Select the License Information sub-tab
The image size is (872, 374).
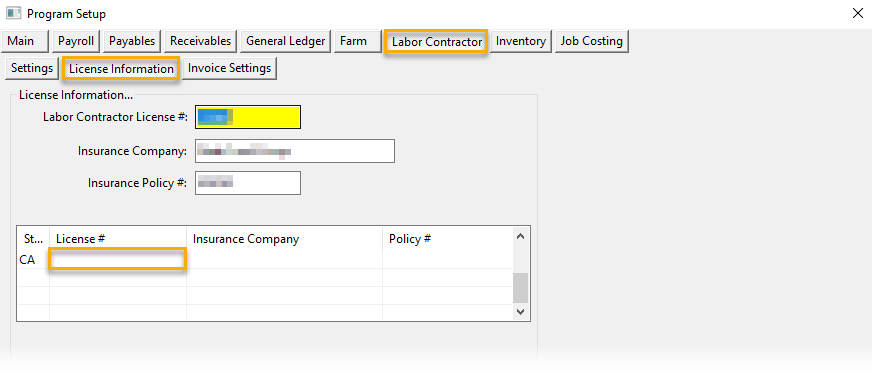[x=121, y=69]
